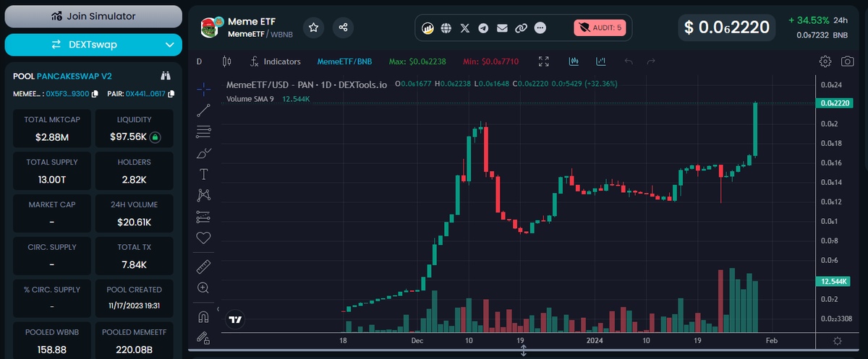
Task: Click the volume label 12.544K on the axis
Action: click(x=835, y=281)
